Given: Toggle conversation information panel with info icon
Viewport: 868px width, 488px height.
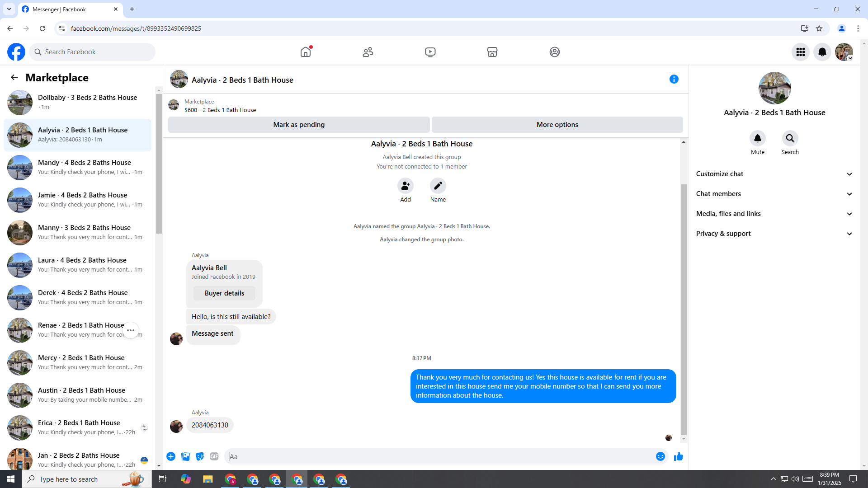Looking at the screenshot, I should [x=674, y=79].
